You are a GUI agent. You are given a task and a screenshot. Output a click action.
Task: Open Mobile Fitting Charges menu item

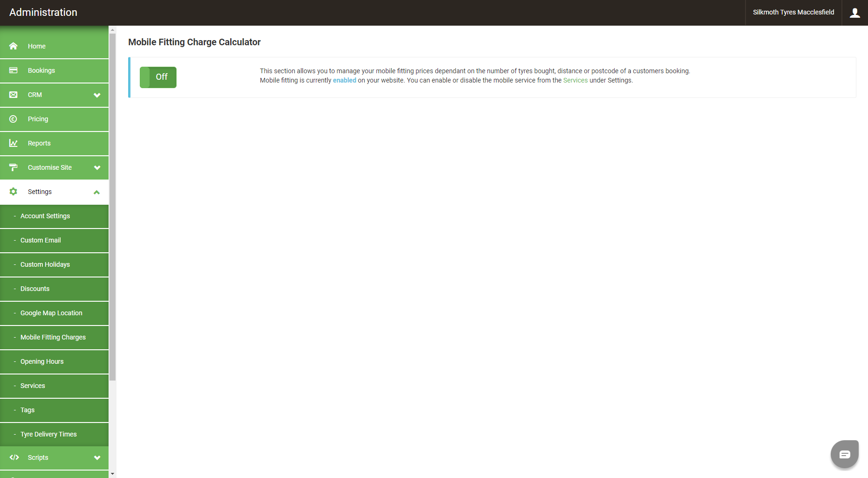[x=53, y=337]
